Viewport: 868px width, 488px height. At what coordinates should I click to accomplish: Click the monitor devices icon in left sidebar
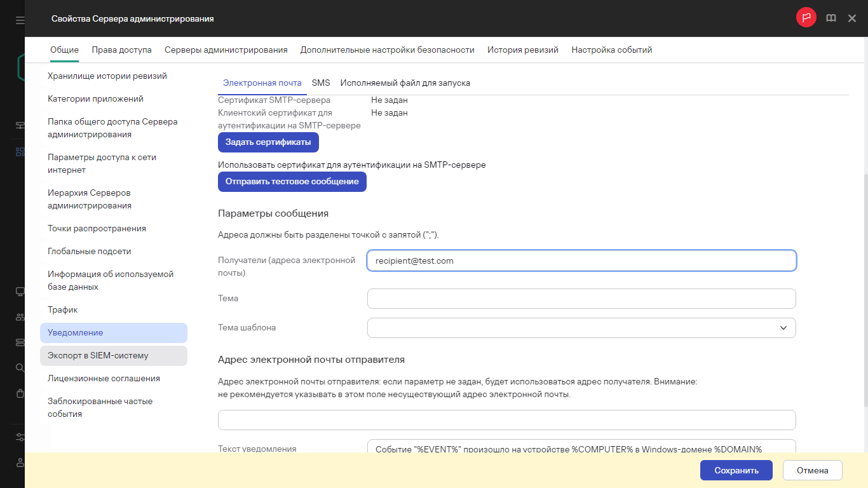[x=20, y=292]
